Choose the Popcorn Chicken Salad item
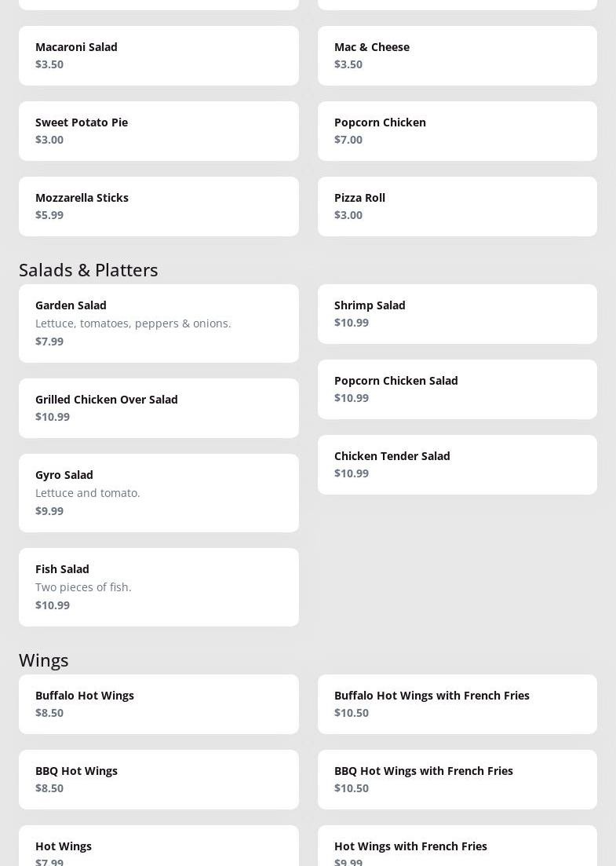 [457, 389]
